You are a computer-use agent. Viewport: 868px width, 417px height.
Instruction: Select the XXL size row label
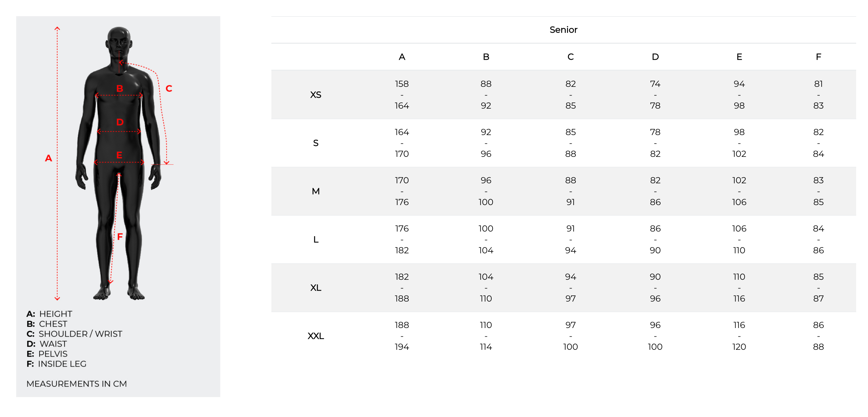click(x=315, y=335)
